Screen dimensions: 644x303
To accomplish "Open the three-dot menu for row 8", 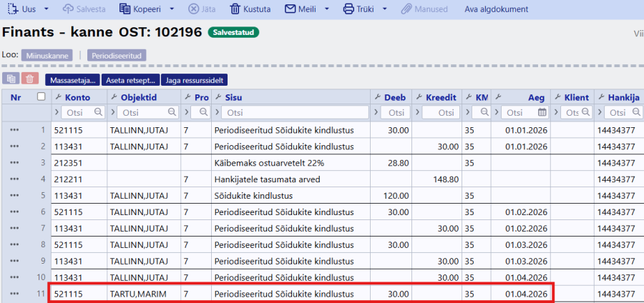I will [x=15, y=245].
